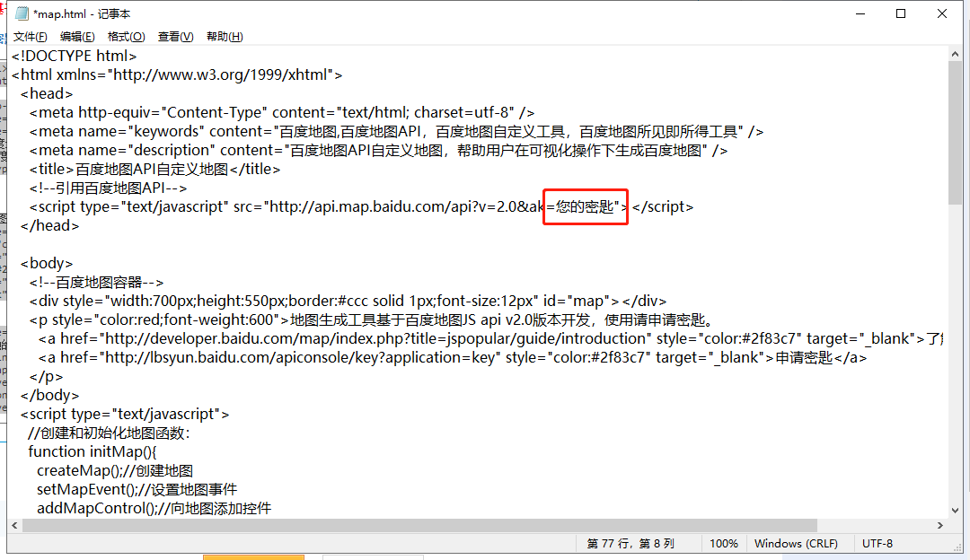The height and width of the screenshot is (560, 970).
Task: Click the UTF-8 encoding status entry
Action: coord(877,544)
